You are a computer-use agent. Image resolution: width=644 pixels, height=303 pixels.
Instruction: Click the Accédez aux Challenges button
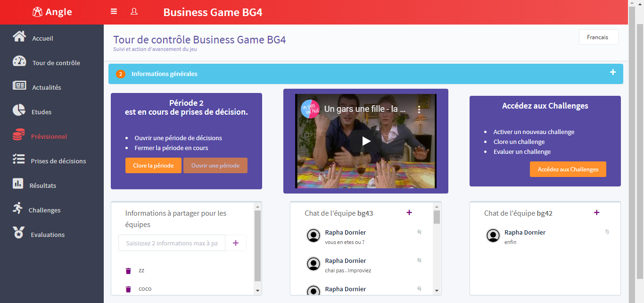pos(568,169)
